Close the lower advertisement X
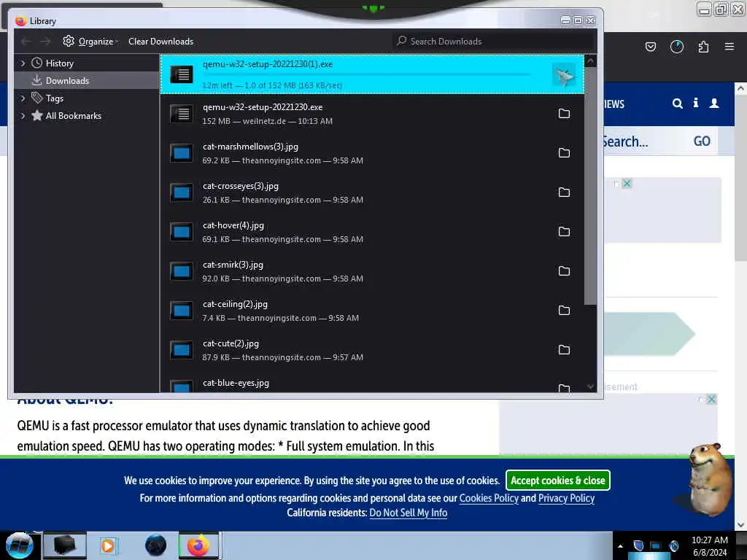The image size is (747, 560). [x=711, y=400]
